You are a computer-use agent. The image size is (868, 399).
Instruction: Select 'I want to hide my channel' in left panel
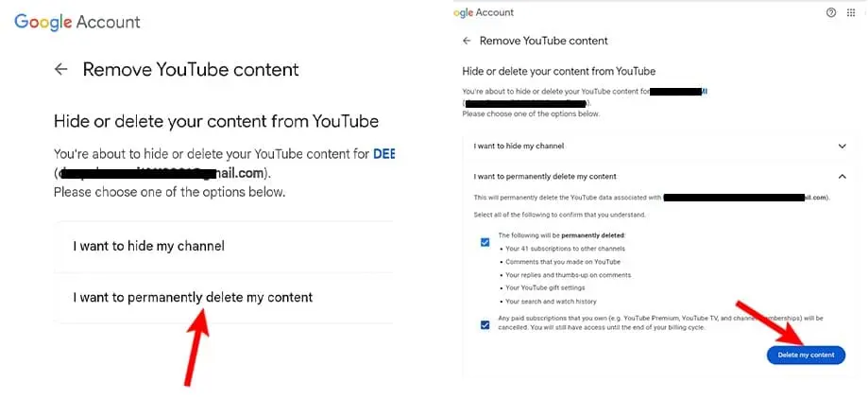pos(224,246)
